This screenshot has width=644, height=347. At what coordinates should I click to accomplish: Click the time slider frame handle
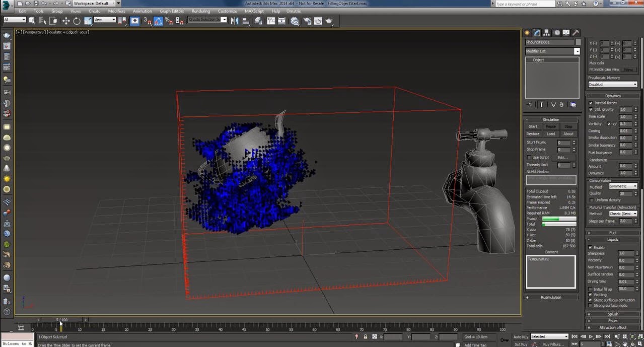[61, 320]
